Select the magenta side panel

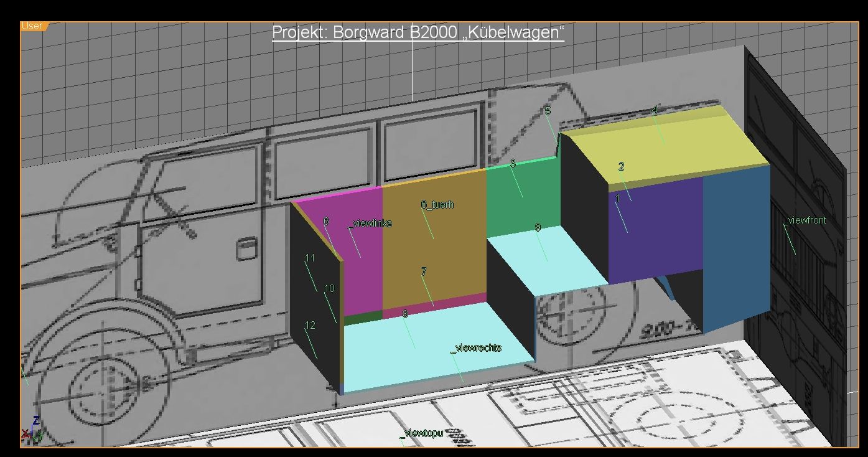[361, 252]
